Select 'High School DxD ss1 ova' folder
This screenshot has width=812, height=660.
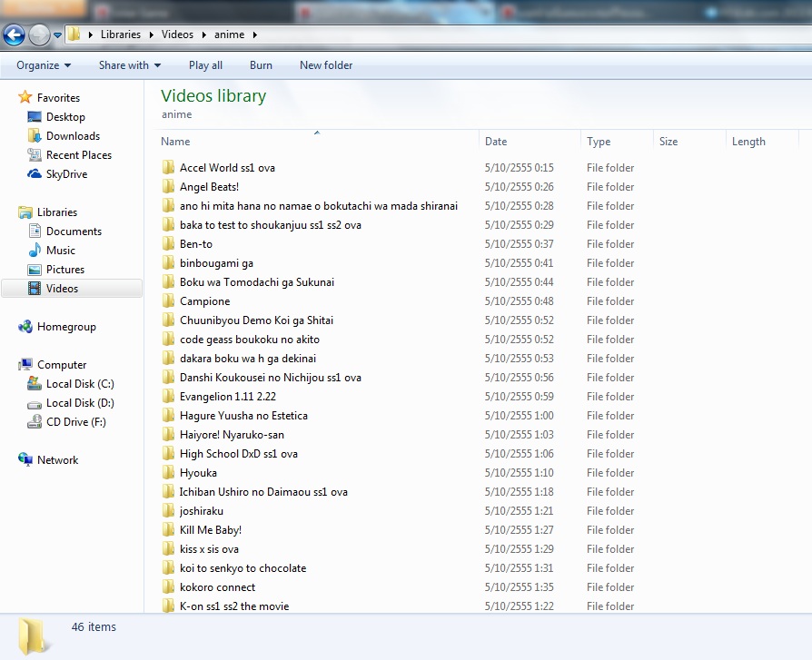click(x=239, y=454)
